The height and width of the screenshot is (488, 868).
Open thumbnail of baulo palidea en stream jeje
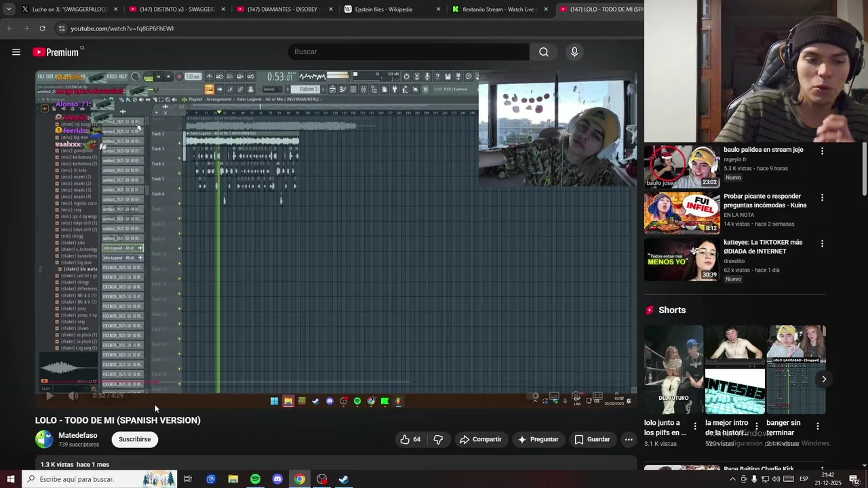(x=682, y=167)
